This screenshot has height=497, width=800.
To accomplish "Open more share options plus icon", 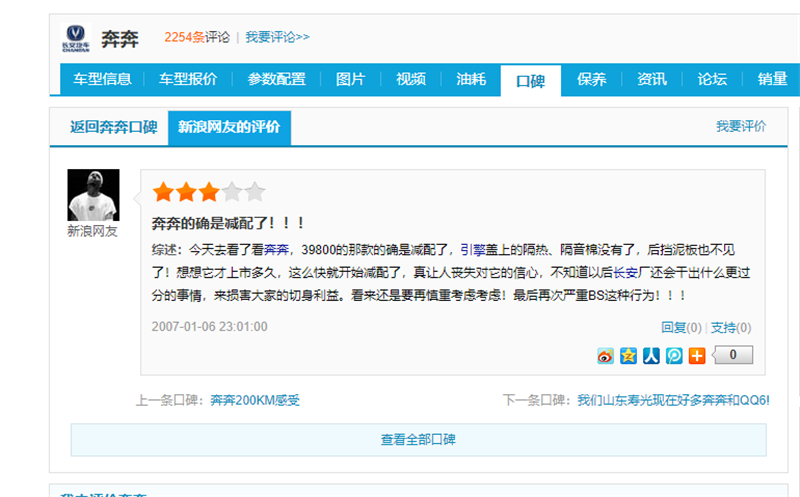I will tap(697, 355).
